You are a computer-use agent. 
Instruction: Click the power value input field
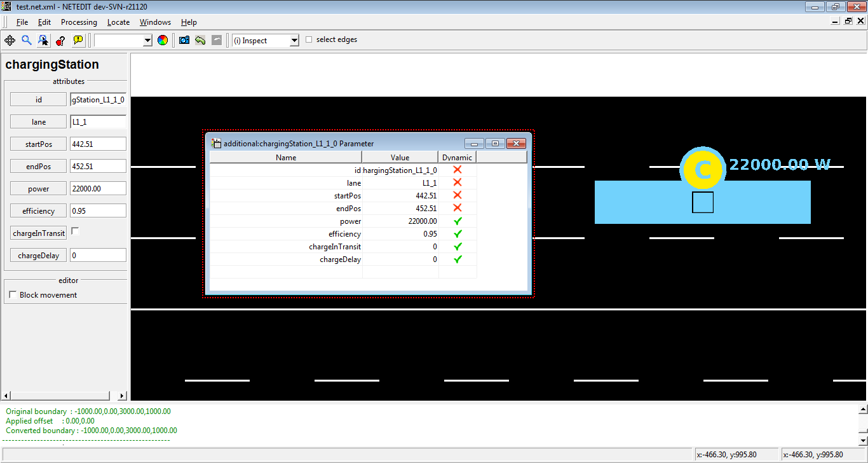(98, 189)
